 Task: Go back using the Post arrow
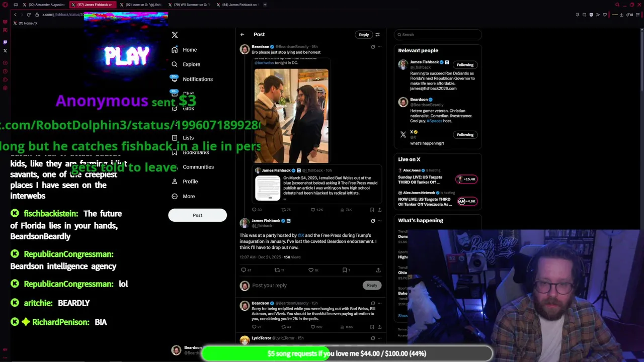pyautogui.click(x=242, y=35)
